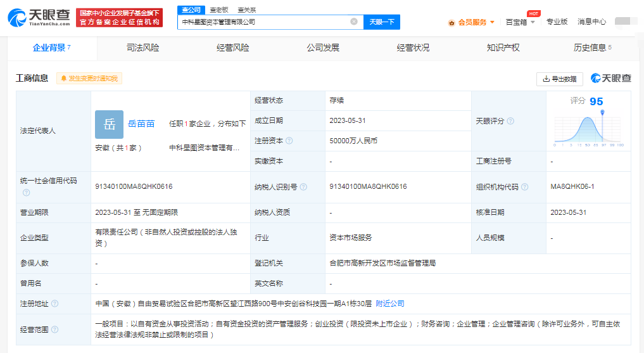Viewport: 644px width, 353px height.
Task: Click the TianYanCha logo
Action: [39, 18]
